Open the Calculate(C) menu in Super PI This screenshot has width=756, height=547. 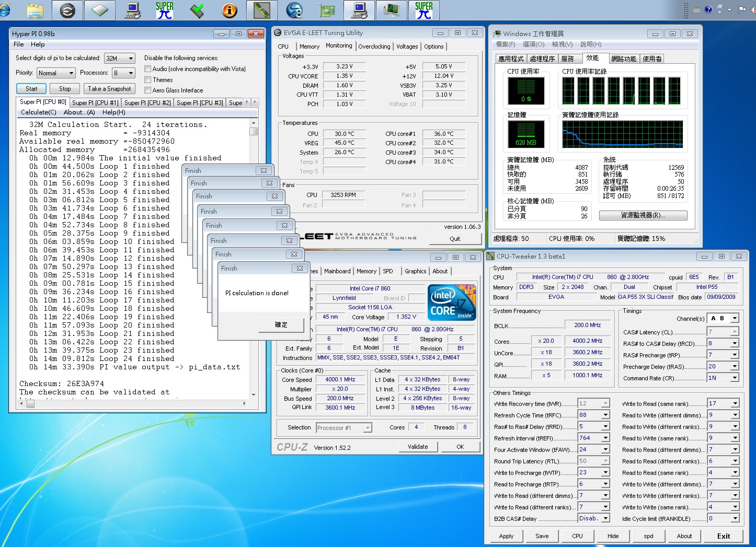38,112
